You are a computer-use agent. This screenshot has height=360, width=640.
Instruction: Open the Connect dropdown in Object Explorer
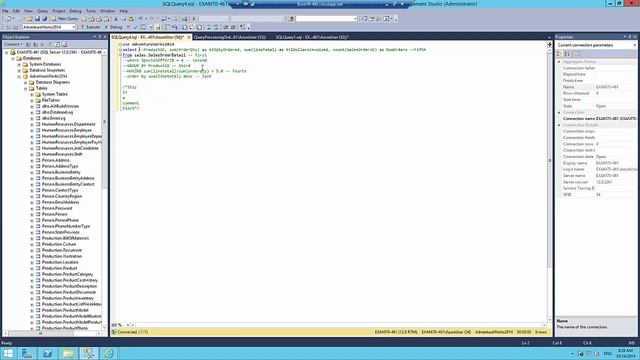pyautogui.click(x=13, y=44)
